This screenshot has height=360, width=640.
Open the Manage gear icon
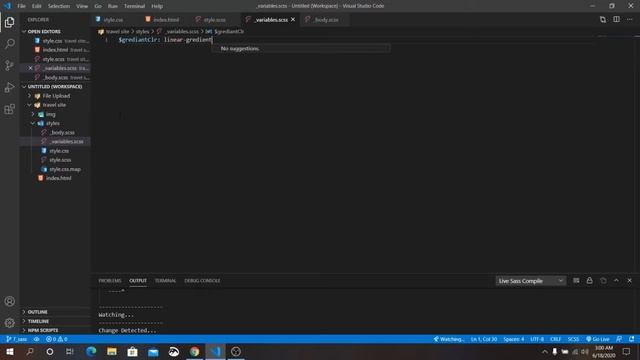(9, 323)
